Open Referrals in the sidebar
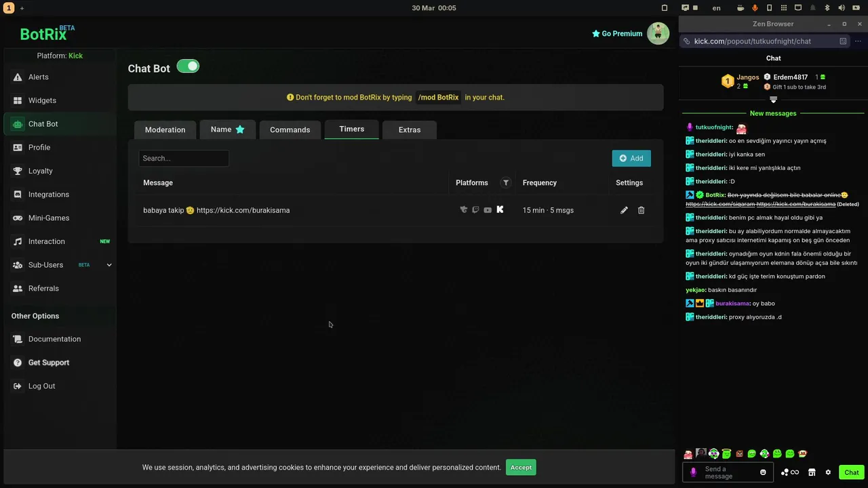This screenshot has width=868, height=488. click(x=60, y=289)
